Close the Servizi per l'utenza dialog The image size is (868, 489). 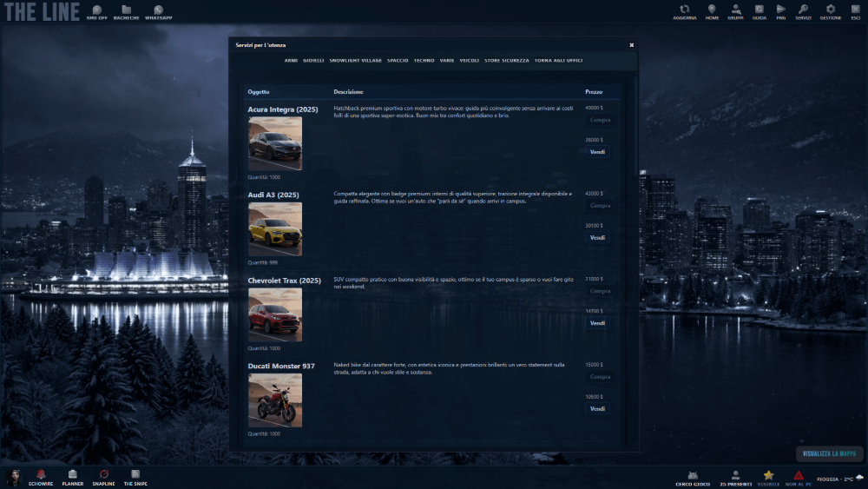click(632, 45)
